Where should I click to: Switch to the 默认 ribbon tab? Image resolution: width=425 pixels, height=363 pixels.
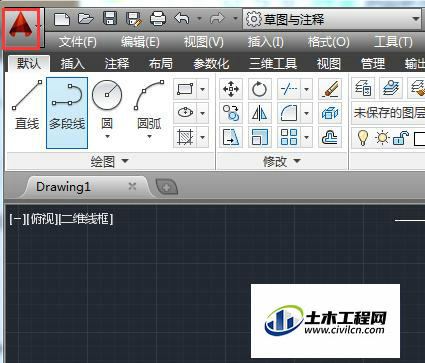coord(29,63)
